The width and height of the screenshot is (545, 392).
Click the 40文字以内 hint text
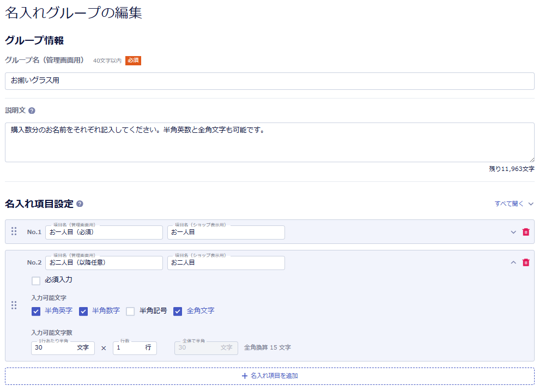[107, 61]
